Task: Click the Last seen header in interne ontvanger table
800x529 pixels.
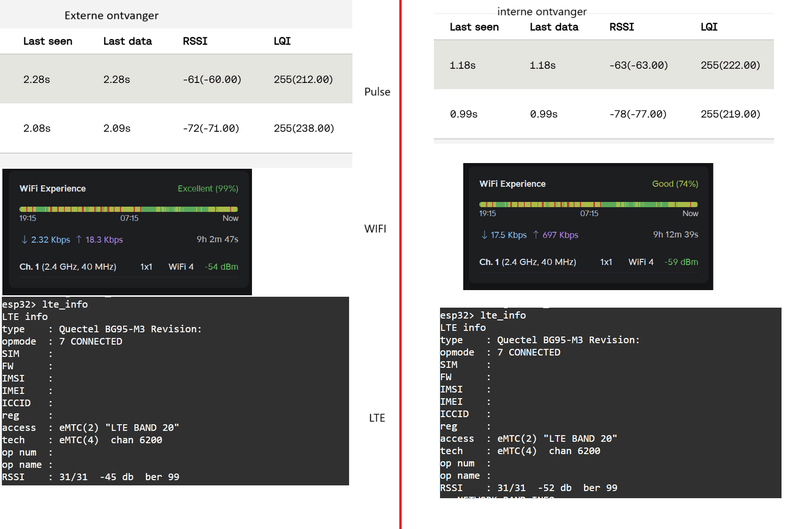Action: coord(474,27)
